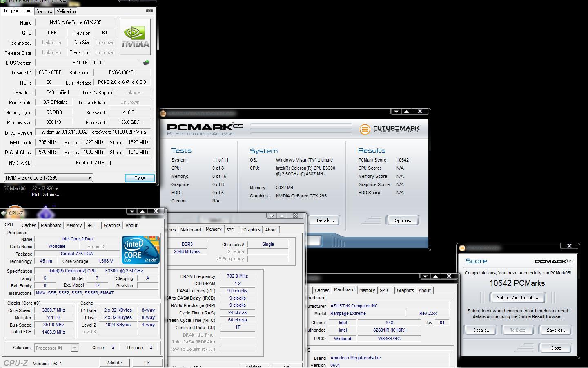Image resolution: width=588 pixels, height=368 pixels.
Task: Click Details button in the Score dialog
Action: (x=481, y=330)
